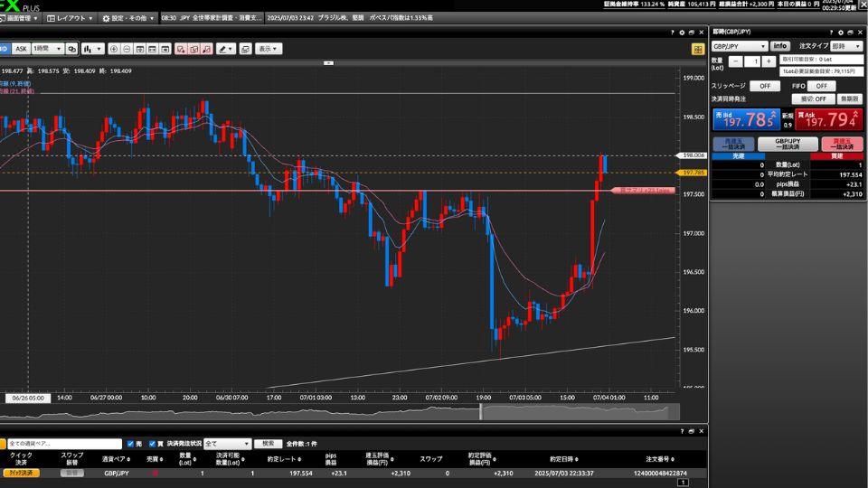Open the candlestick chart type dropdown
The width and height of the screenshot is (868, 488).
(92, 49)
